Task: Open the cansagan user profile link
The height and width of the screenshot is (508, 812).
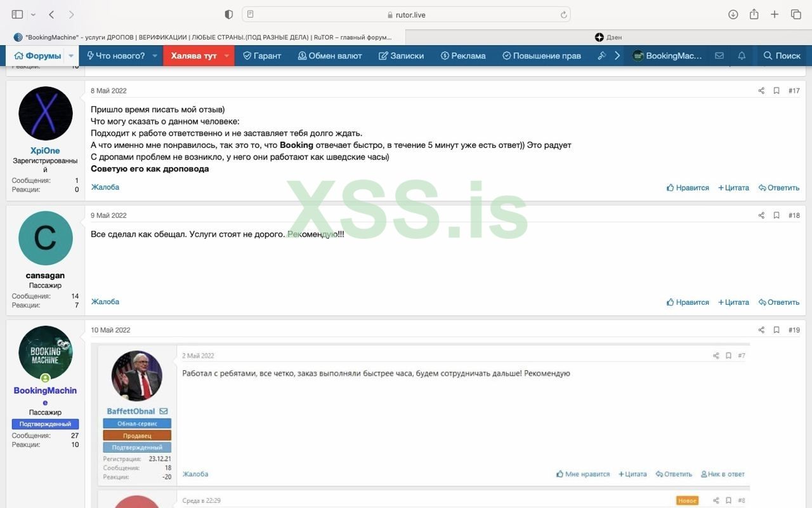Action: click(45, 276)
